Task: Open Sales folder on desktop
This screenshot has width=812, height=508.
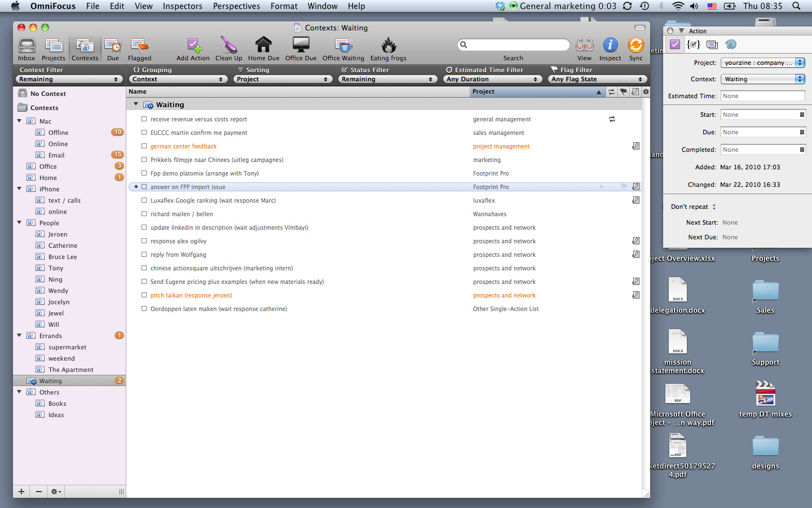Action: [x=765, y=296]
